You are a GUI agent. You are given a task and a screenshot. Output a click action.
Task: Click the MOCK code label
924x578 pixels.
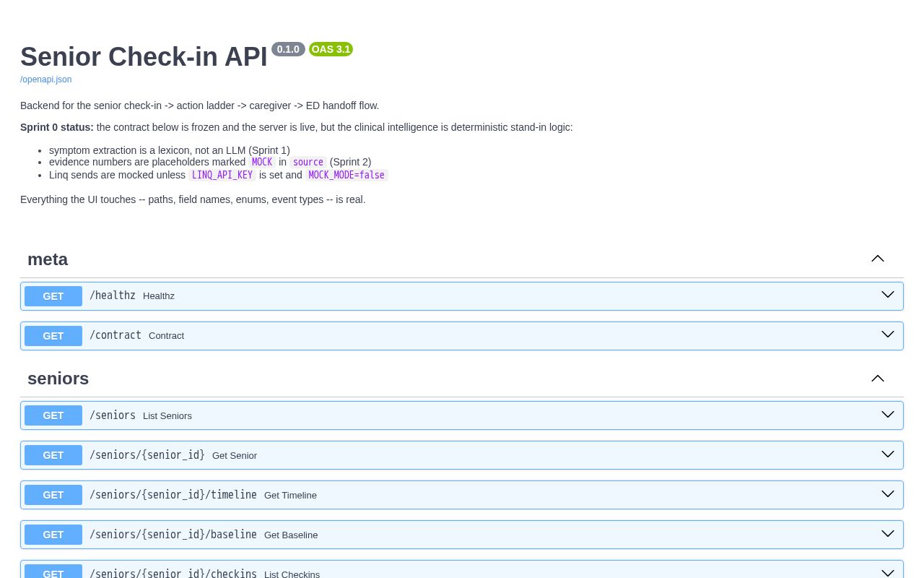(262, 163)
